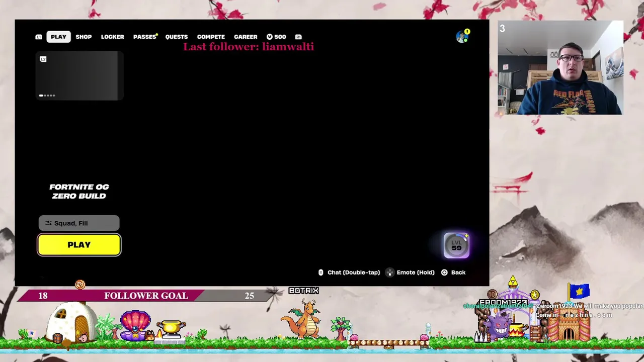Click the white dome house sprite
Viewport: 644px width, 362px height.
pos(72,323)
